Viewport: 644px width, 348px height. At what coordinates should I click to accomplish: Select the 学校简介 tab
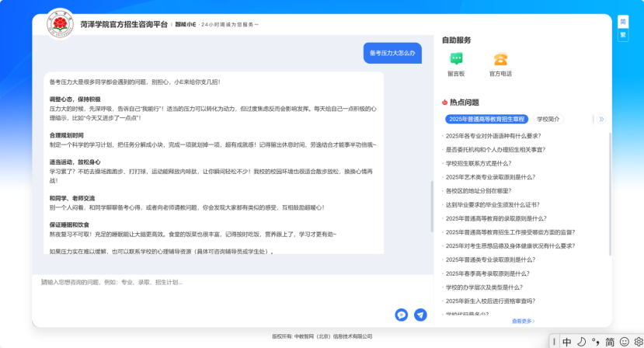(548, 119)
